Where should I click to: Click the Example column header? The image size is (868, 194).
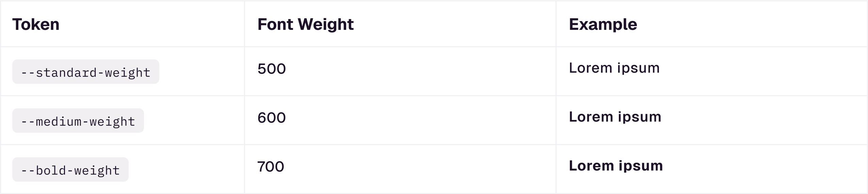click(x=603, y=24)
